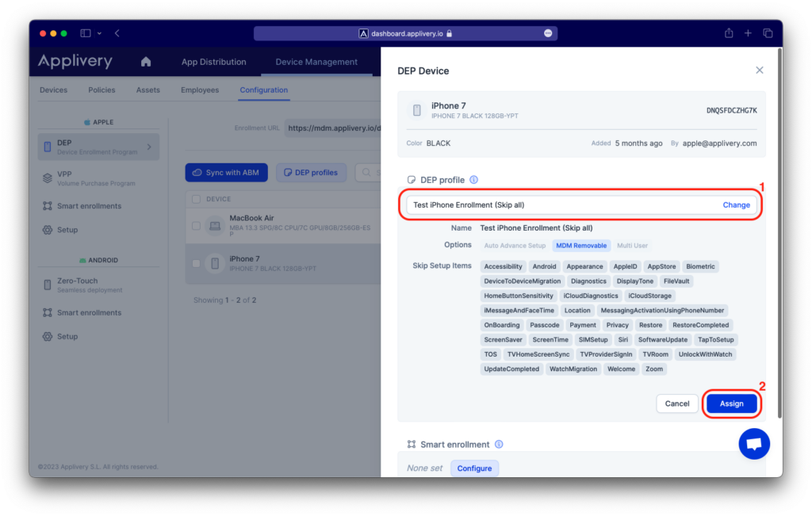Screen dimensions: 812x516
Task: Click the iPhone 7 row device icon
Action: point(215,263)
